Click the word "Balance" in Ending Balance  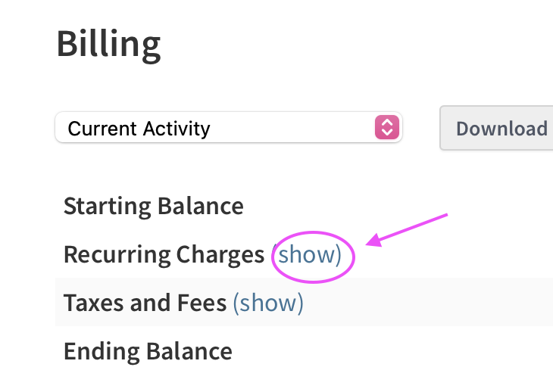click(189, 351)
